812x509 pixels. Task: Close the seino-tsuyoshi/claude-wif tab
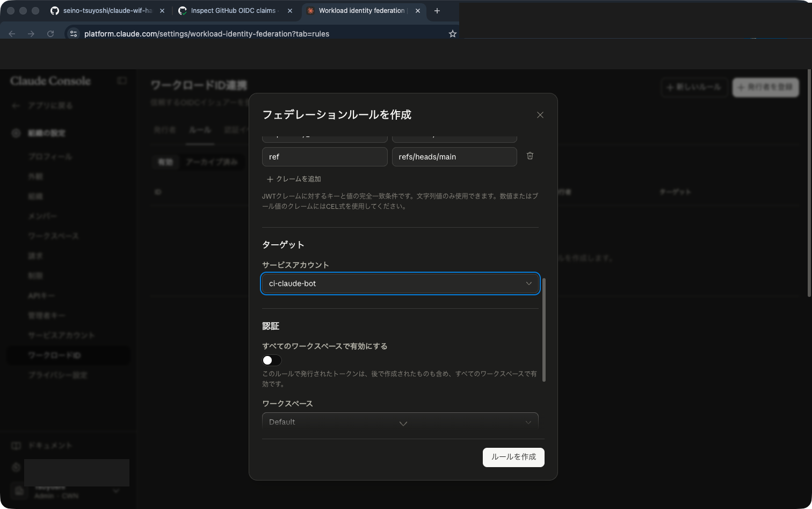click(x=162, y=11)
